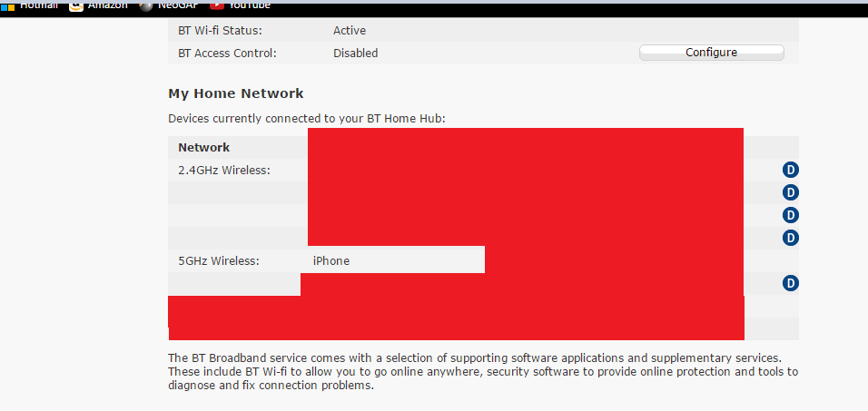Screen dimensions: 868x411
Task: Click the D icon in the 2.4GHz Wireless row
Action: [x=790, y=170]
